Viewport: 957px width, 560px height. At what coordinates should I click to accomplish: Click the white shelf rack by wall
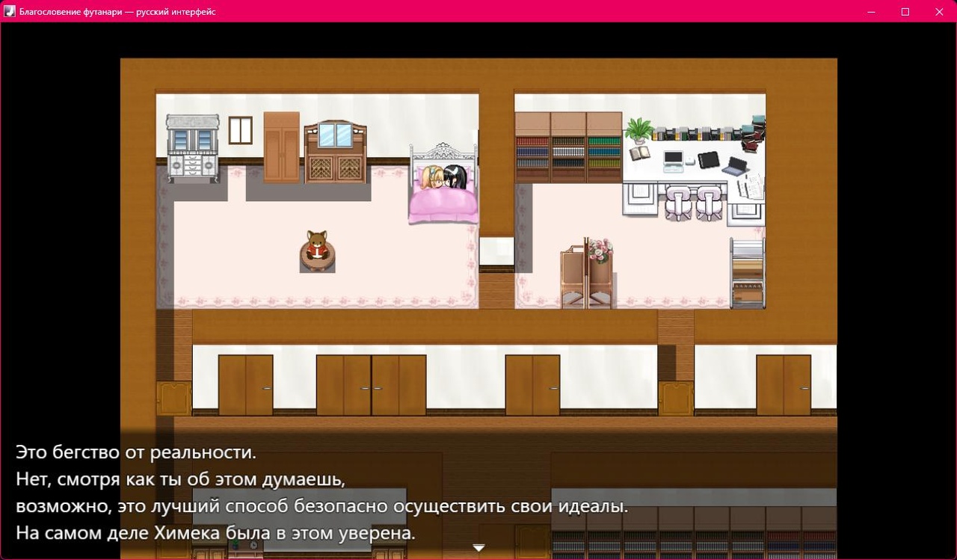click(x=748, y=273)
